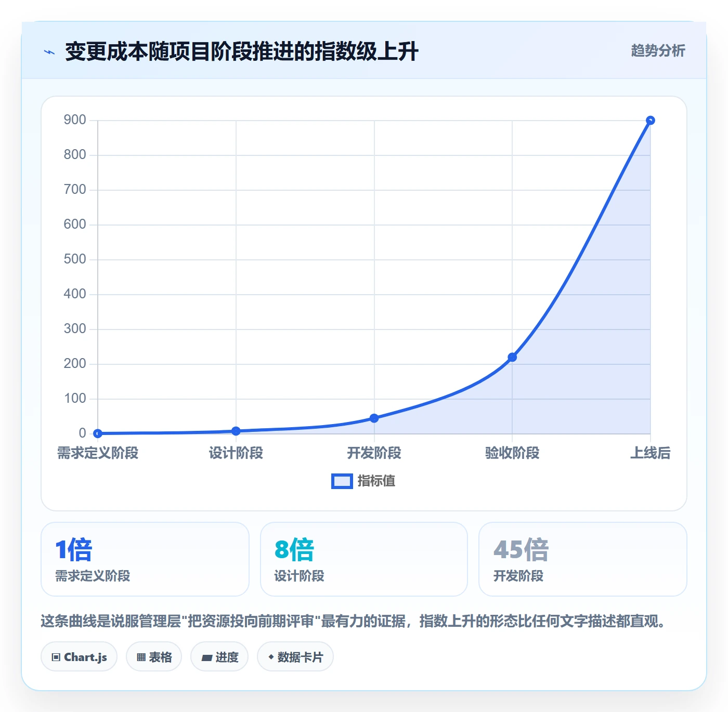
Task: Open the 1倍 需求定义阶段 stat card
Action: pos(145,559)
